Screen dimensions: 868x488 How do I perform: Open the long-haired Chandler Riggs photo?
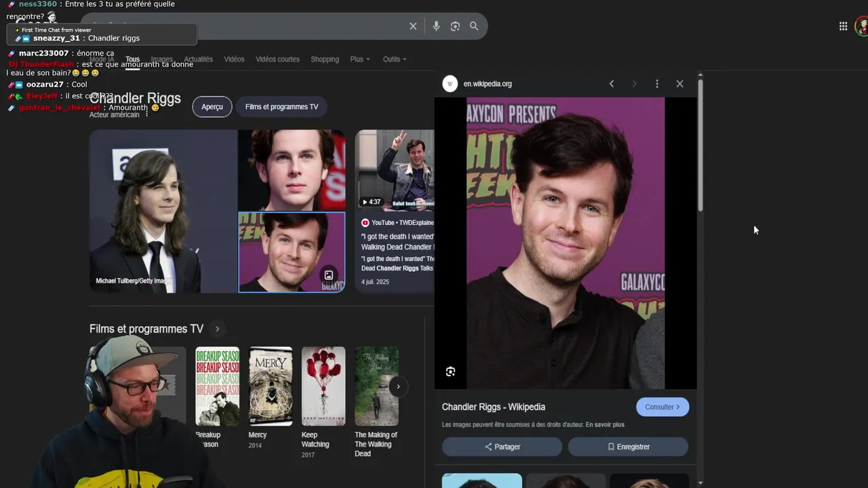click(x=163, y=211)
